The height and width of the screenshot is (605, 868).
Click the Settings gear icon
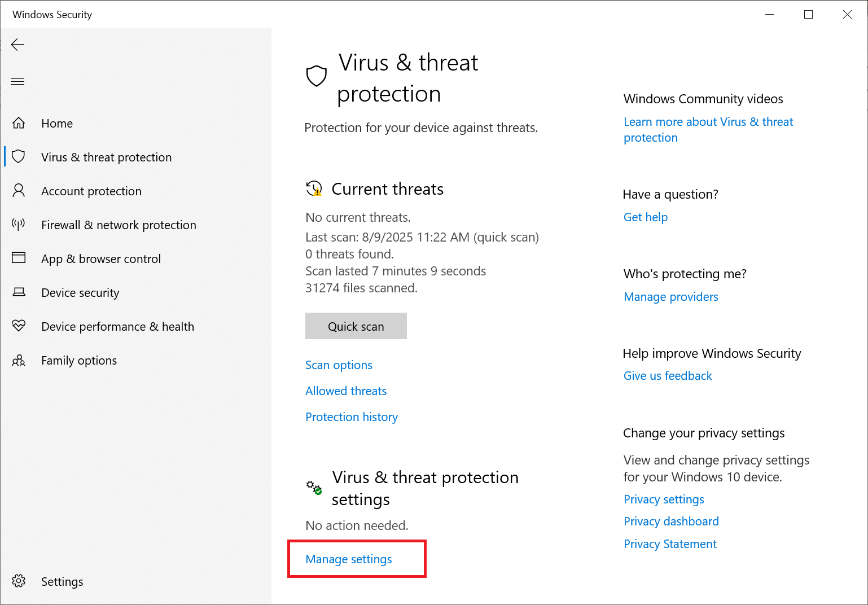point(19,581)
